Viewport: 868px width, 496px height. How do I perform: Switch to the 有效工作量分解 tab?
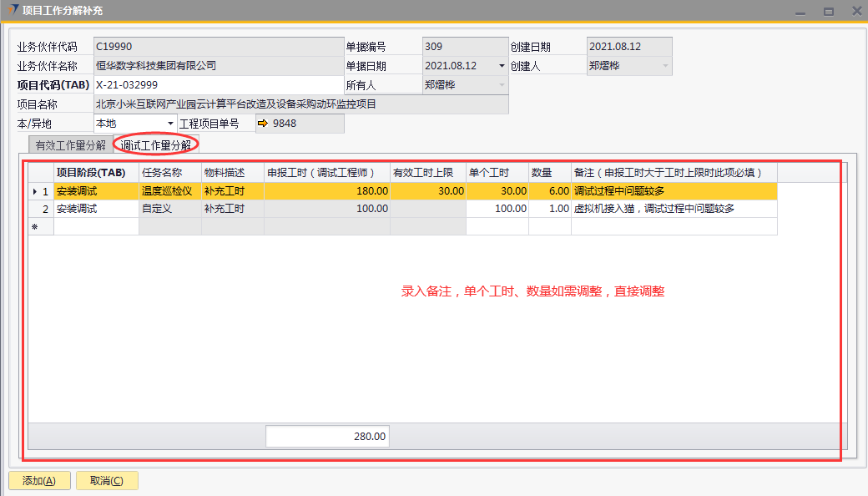click(x=70, y=145)
